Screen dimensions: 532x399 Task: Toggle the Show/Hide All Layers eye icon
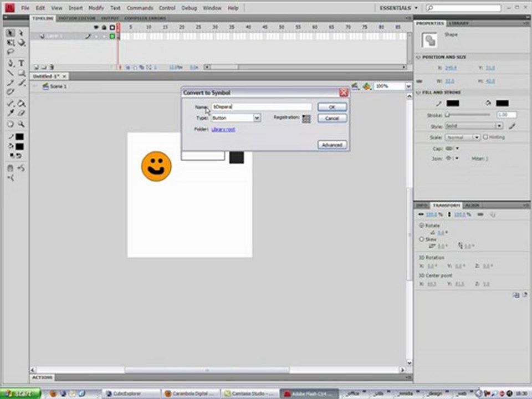[96, 27]
